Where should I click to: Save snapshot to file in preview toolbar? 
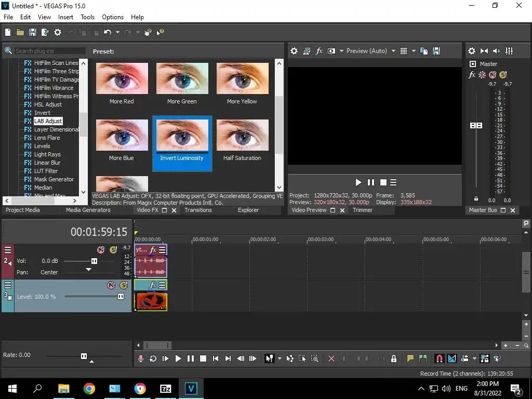pos(436,51)
